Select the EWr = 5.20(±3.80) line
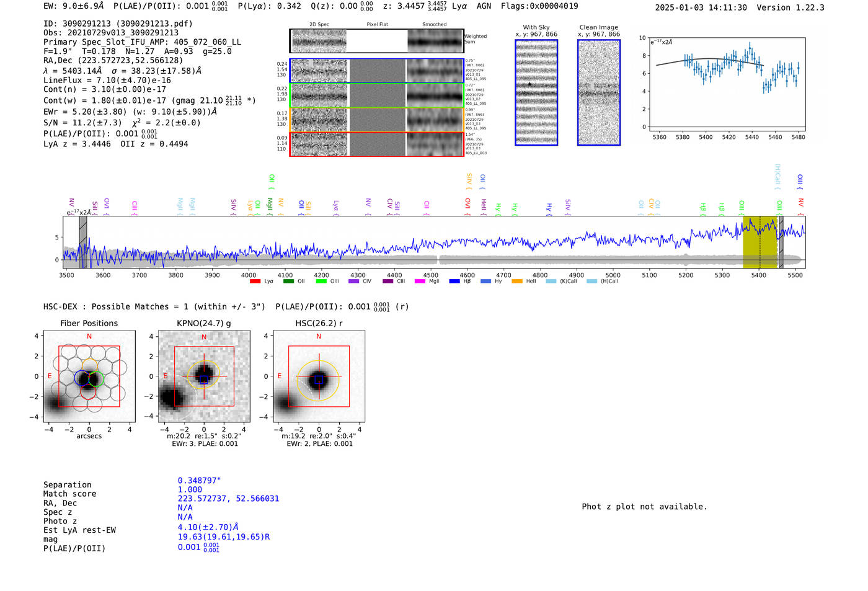Image resolution: width=868 pixels, height=591 pixels. [130, 112]
